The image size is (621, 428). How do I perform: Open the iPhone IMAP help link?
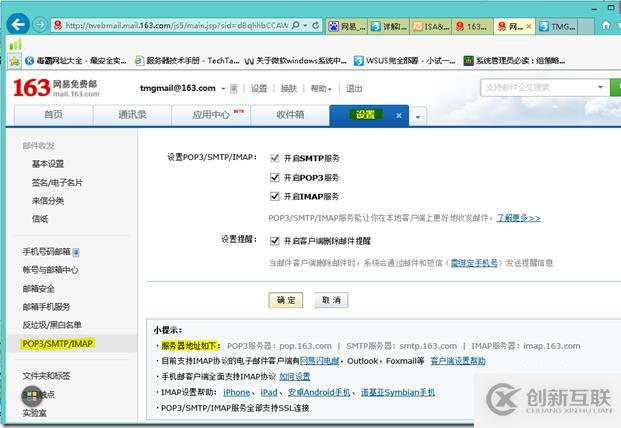236,392
